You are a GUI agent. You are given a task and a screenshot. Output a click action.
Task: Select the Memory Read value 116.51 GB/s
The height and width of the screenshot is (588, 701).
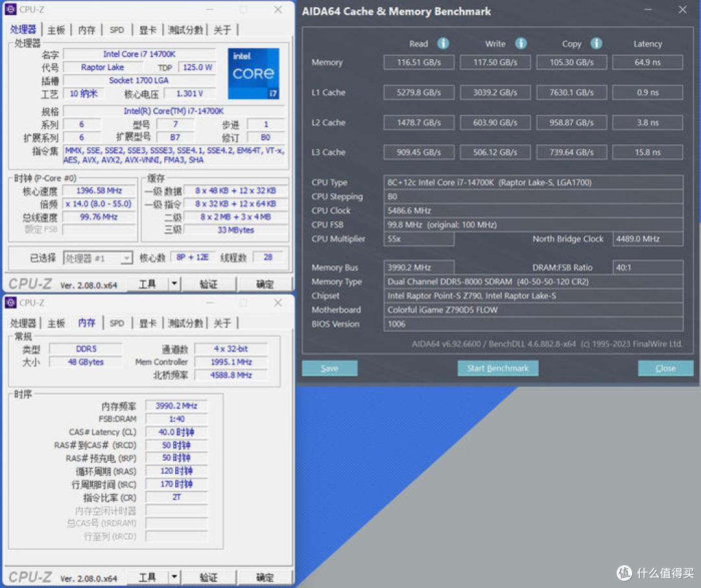419,62
